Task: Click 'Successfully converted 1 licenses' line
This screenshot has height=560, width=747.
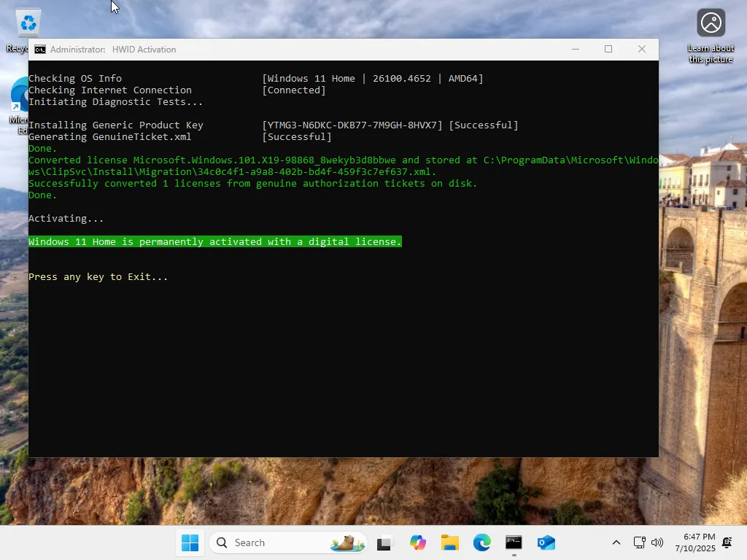Action: pyautogui.click(x=252, y=183)
